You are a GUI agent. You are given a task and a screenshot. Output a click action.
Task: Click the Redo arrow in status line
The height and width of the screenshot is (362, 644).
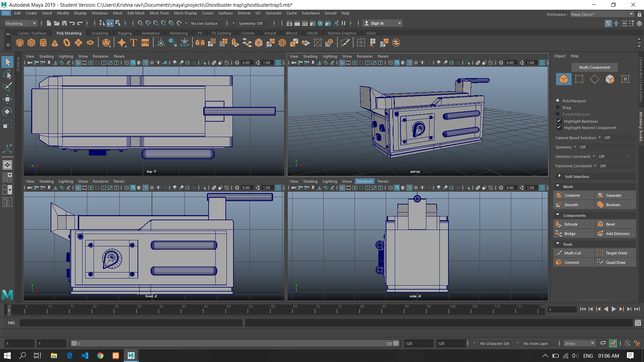tap(80, 23)
